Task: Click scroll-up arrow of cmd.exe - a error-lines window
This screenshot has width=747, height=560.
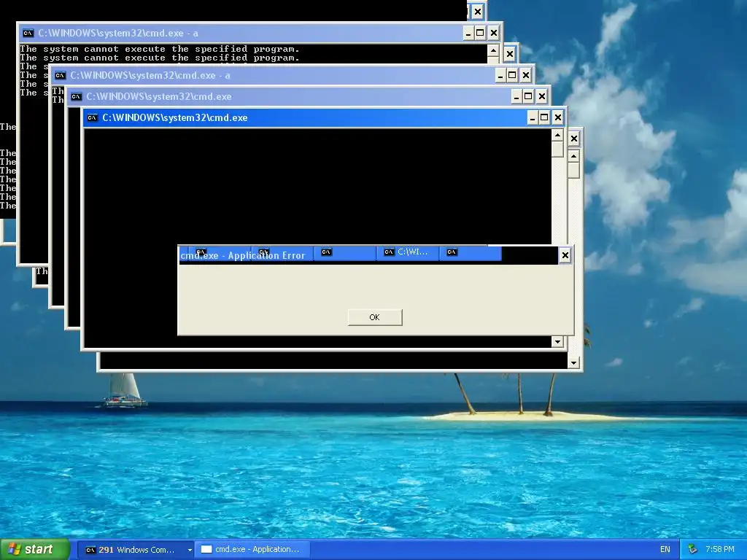Action: pyautogui.click(x=494, y=50)
